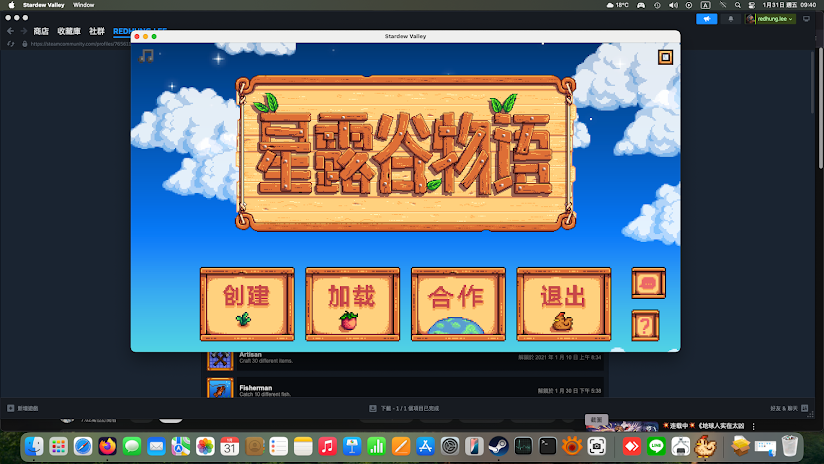Open Reminders from the Dock

279,447
